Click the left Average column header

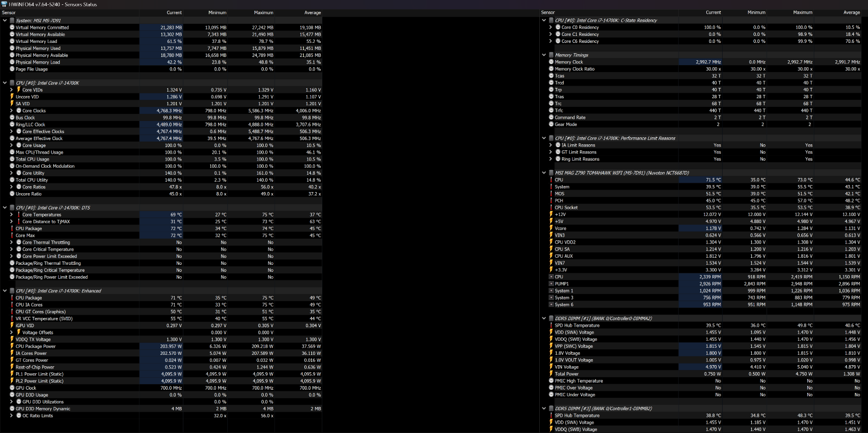312,12
